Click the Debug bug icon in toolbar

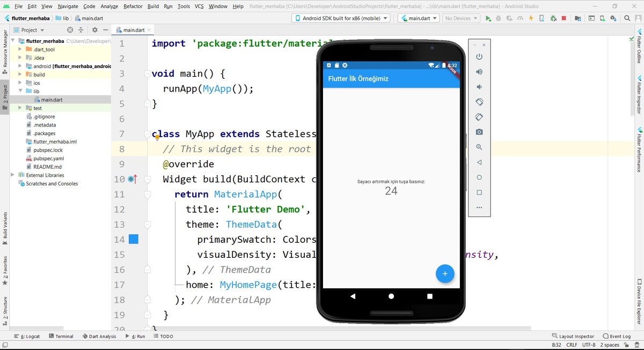coord(499,18)
